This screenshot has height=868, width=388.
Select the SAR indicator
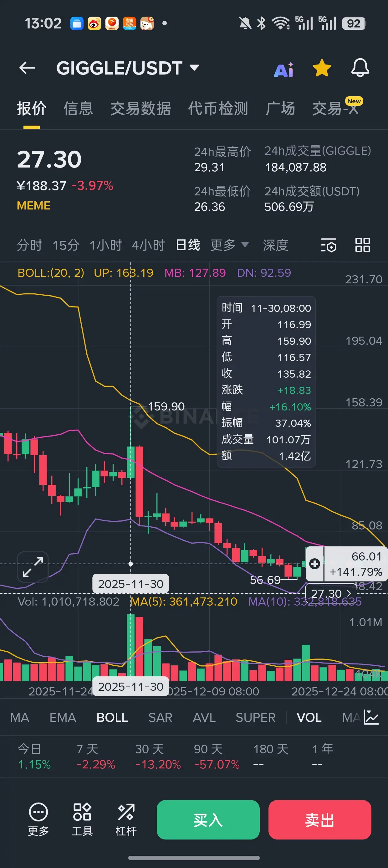160,717
